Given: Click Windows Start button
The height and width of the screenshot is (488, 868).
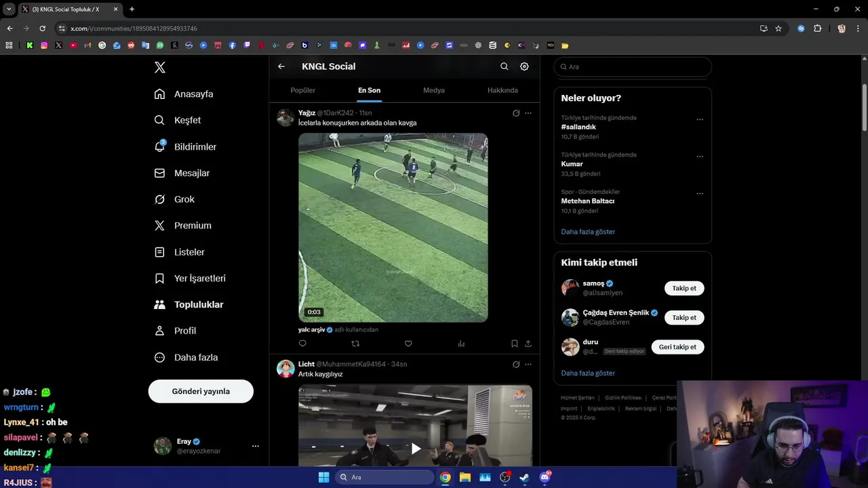Looking at the screenshot, I should (323, 477).
